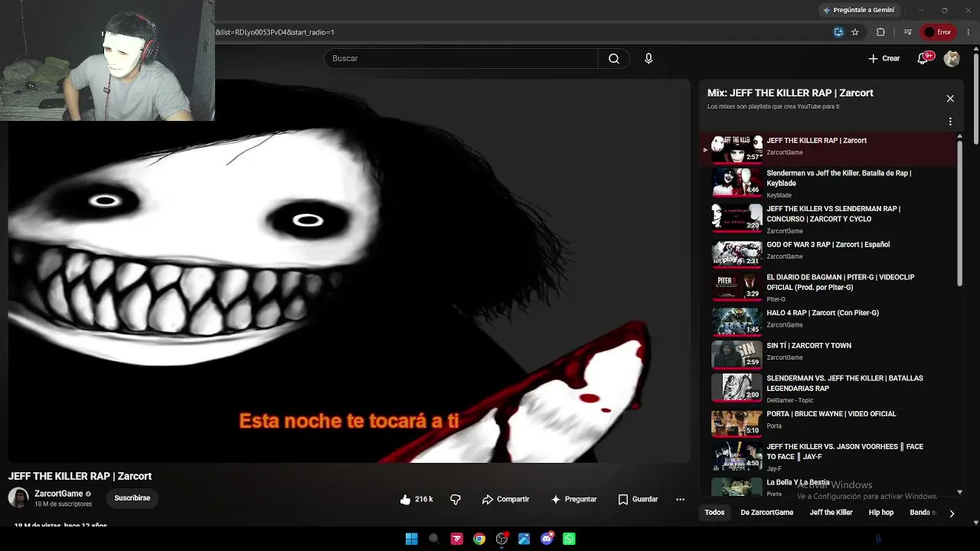This screenshot has width=980, height=551.
Task: Click playlist title PORTA | BRUCE WAYNE
Action: pyautogui.click(x=831, y=414)
